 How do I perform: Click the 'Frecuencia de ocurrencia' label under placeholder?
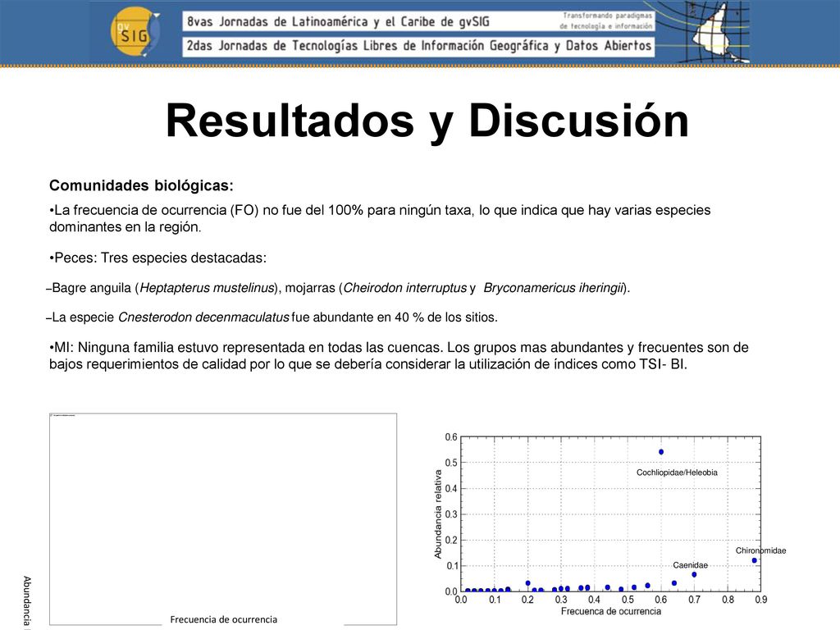point(223,619)
